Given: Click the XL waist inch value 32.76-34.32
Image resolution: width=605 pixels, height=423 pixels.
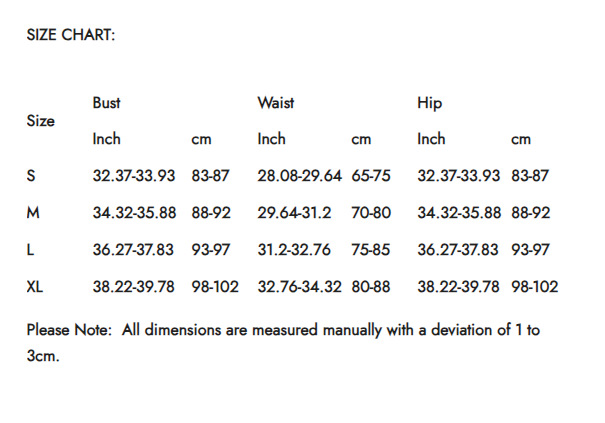Looking at the screenshot, I should (x=300, y=287).
